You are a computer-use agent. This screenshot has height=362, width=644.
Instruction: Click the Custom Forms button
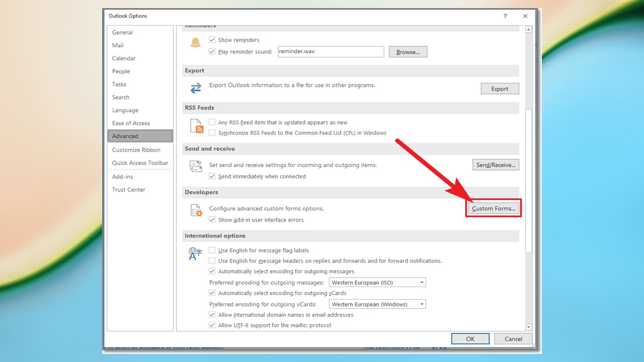click(x=493, y=208)
